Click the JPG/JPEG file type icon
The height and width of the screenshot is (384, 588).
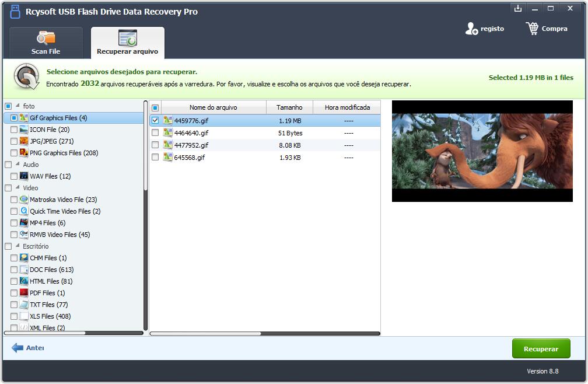[x=23, y=141]
